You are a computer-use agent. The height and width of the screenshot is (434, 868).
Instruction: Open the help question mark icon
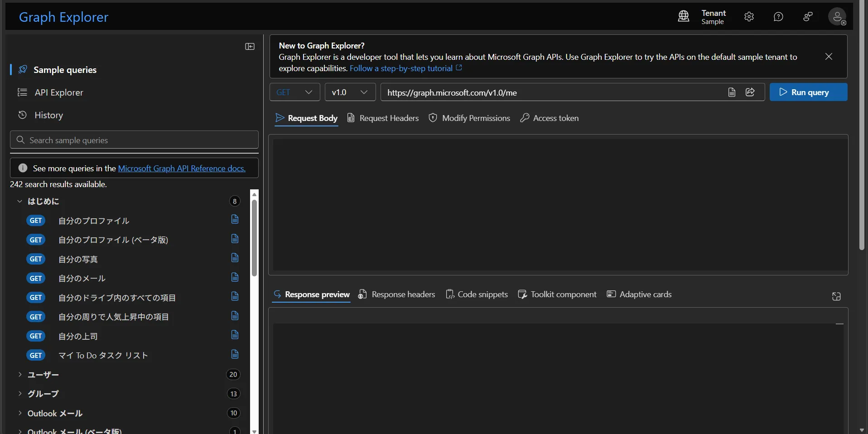pyautogui.click(x=778, y=17)
